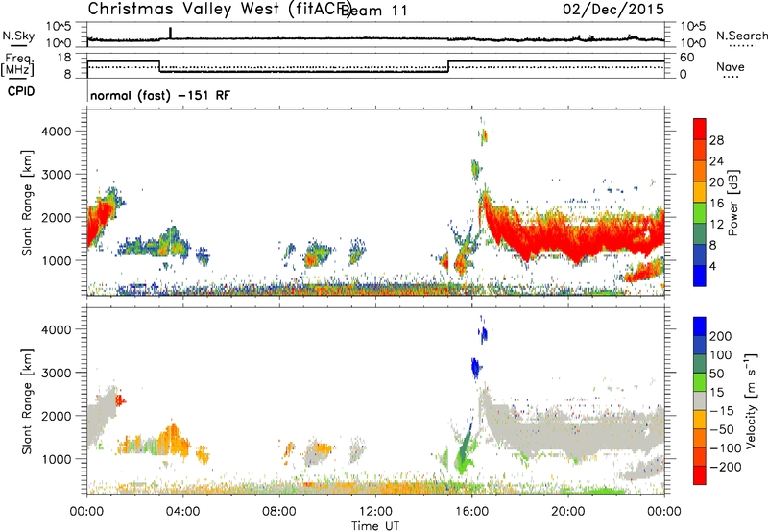Viewport: 768px width, 532px height.
Task: Click the 'Slant Range [km]' label on the power panel
Action: click(x=27, y=203)
